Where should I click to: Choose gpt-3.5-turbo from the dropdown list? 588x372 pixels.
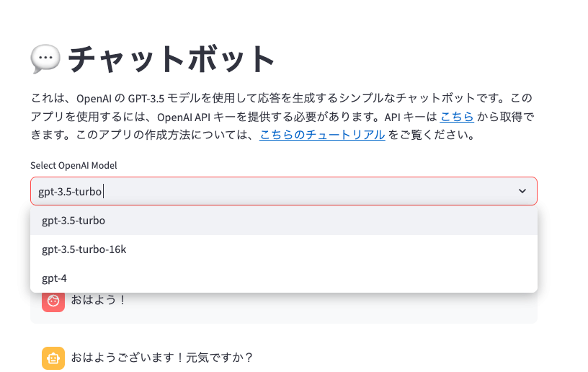pyautogui.click(x=284, y=221)
